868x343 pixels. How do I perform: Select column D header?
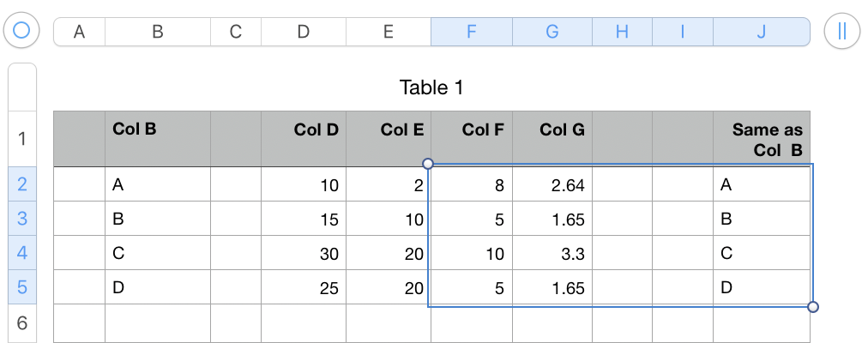coord(303,32)
